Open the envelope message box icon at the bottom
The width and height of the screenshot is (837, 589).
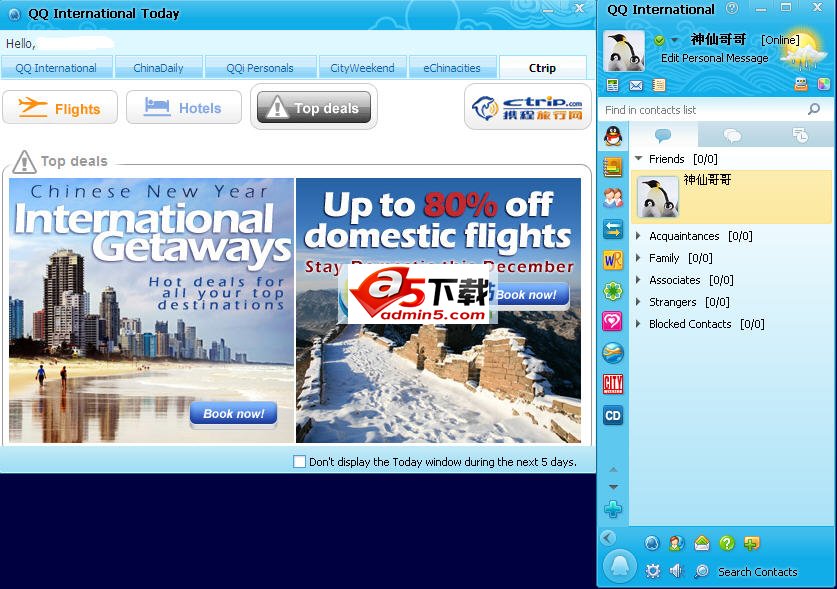[x=702, y=543]
